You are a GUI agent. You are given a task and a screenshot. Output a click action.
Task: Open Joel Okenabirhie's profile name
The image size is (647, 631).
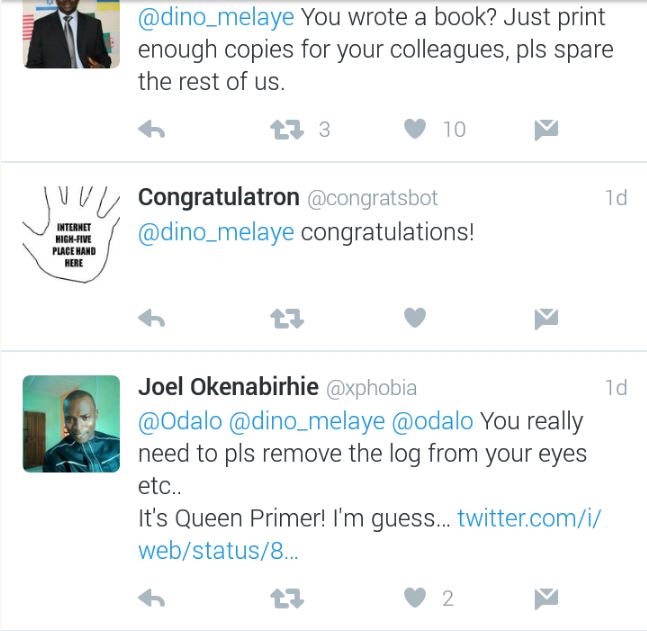[x=228, y=387]
